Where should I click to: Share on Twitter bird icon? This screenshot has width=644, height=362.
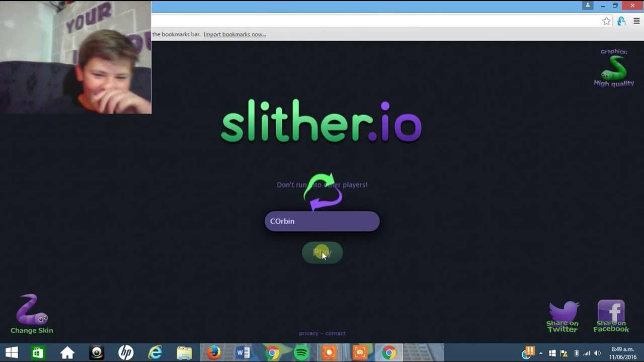tap(562, 316)
